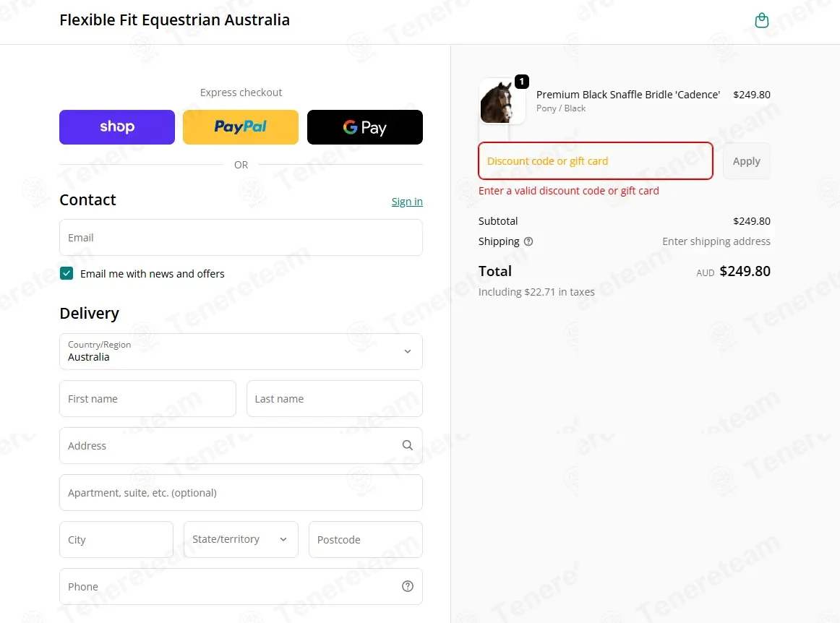This screenshot has height=623, width=840.
Task: Click the Email input field
Action: [x=241, y=237]
